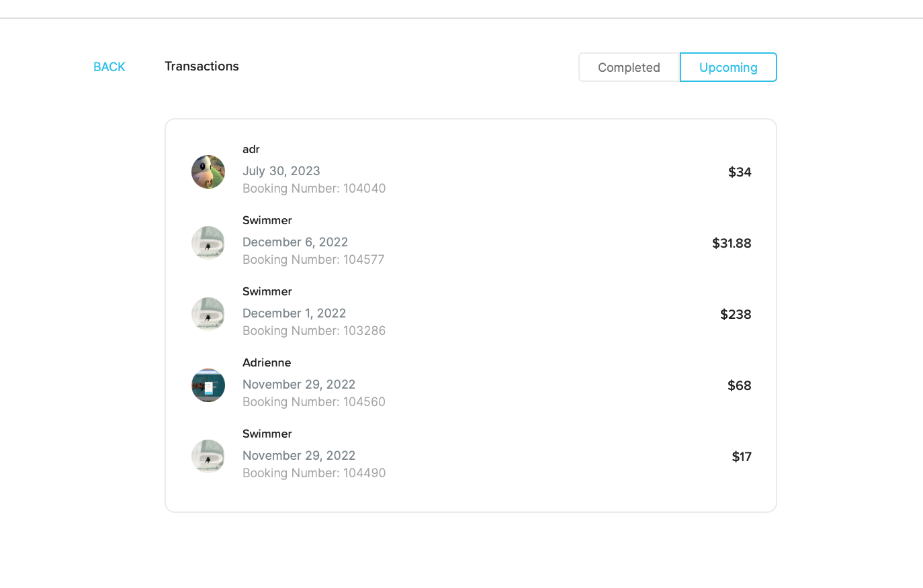This screenshot has height=588, width=923.
Task: Click the Adrienne profile avatar
Action: coord(208,385)
